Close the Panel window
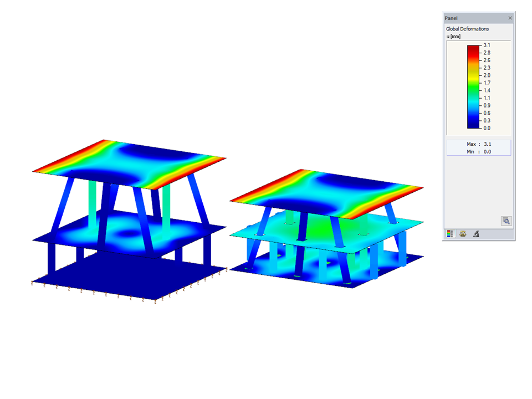The width and height of the screenshot is (532, 399). point(510,18)
